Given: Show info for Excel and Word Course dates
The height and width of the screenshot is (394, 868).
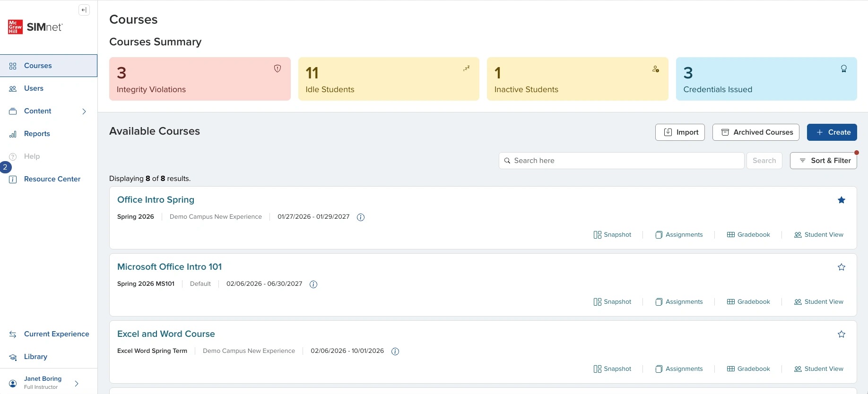Looking at the screenshot, I should 395,351.
